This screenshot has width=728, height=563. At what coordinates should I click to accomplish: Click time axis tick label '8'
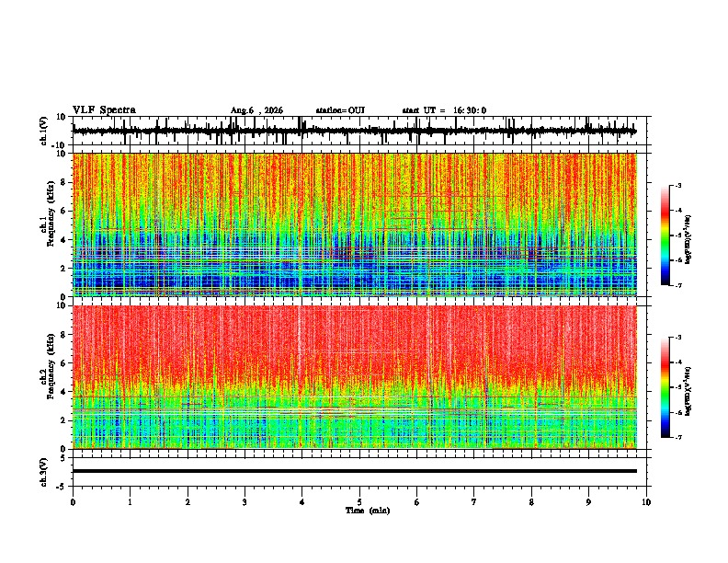tap(531, 502)
